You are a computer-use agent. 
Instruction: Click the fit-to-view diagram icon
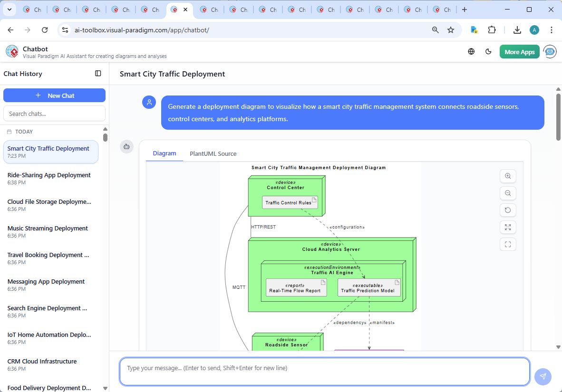pyautogui.click(x=508, y=244)
